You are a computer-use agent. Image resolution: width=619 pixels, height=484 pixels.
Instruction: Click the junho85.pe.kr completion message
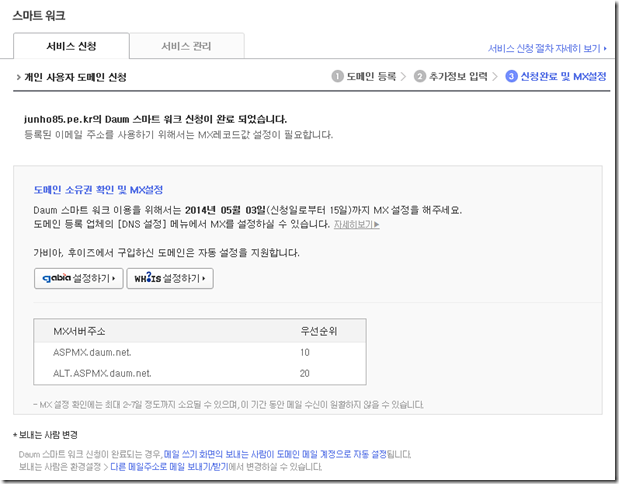point(156,119)
